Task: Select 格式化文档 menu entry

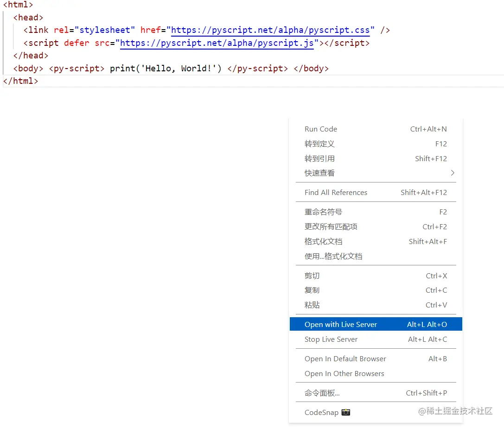Action: (376, 241)
